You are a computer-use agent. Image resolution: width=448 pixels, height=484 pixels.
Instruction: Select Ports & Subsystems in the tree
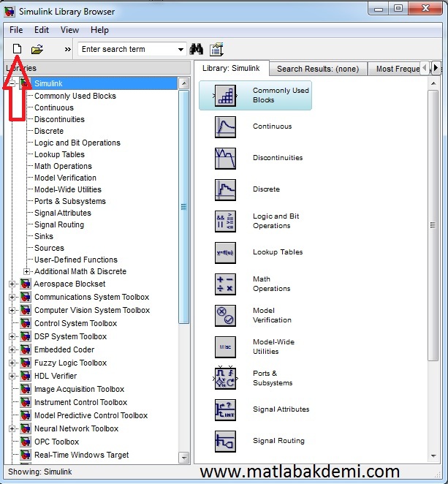[70, 201]
